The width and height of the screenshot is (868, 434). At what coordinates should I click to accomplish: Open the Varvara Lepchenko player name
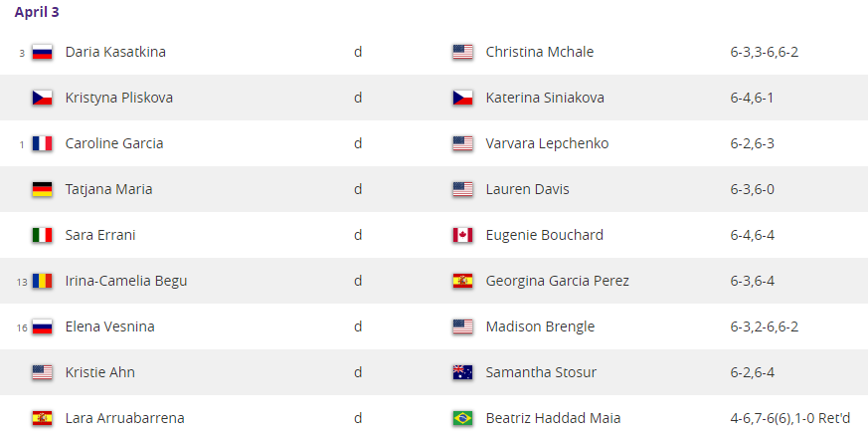(548, 143)
